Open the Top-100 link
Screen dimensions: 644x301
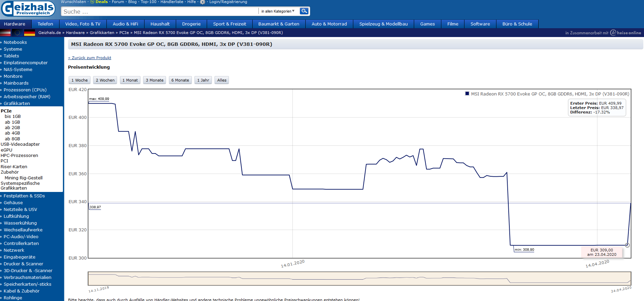click(149, 2)
